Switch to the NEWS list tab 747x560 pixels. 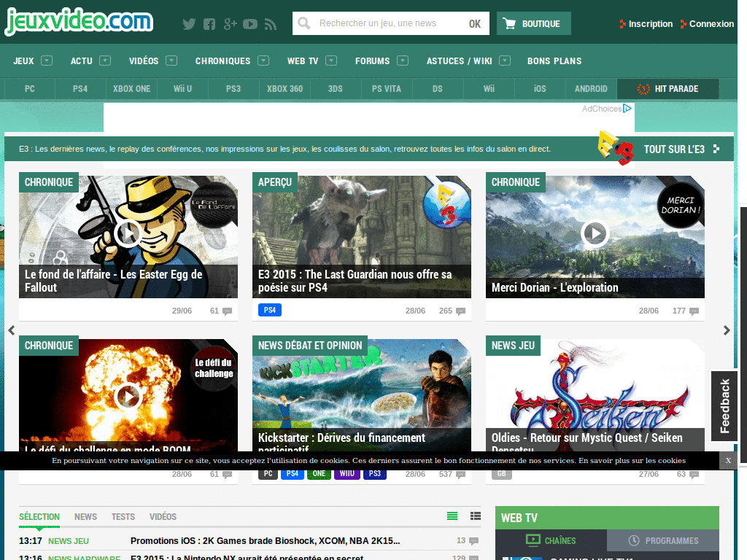tap(86, 517)
